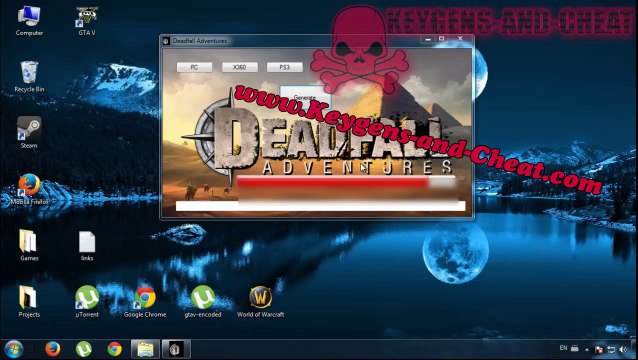638x360 pixels.
Task: Select the Steam desktop shortcut
Action: click(x=29, y=133)
